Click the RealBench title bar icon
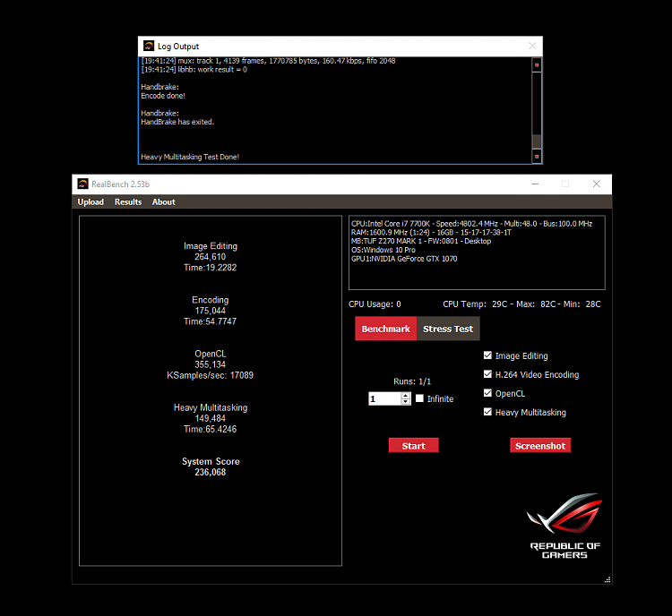The height and width of the screenshot is (616, 672). [x=82, y=184]
